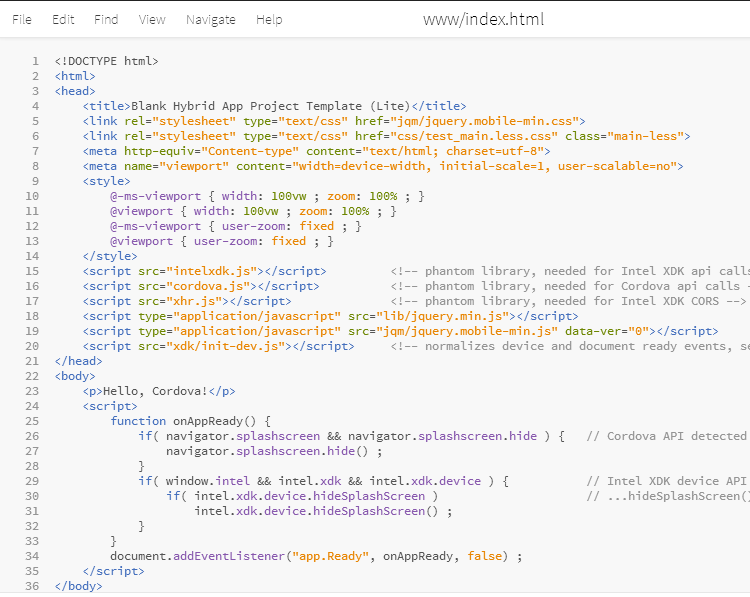750x597 pixels.
Task: Click the closing </style> tag
Action: [x=110, y=256]
